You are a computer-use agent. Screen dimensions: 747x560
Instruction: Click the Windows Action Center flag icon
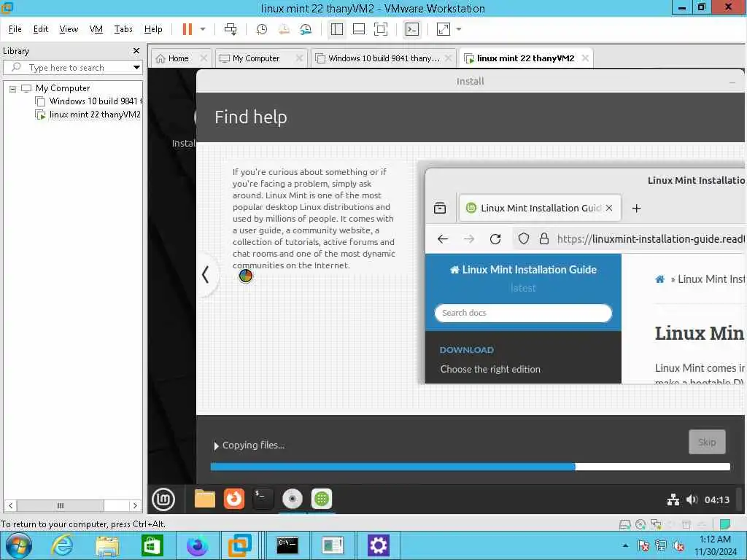(643, 545)
